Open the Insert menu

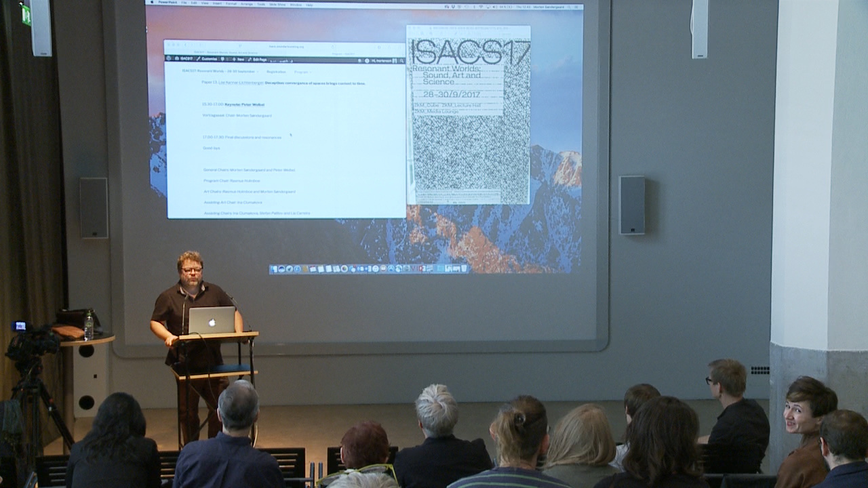click(217, 3)
